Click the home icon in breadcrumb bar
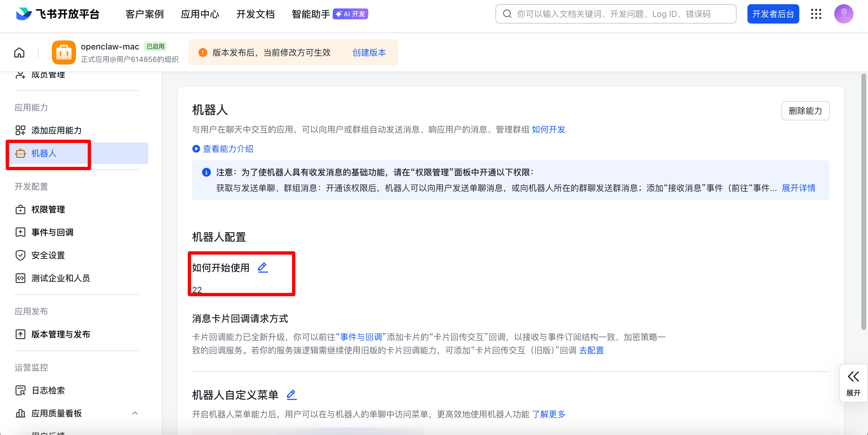The height and width of the screenshot is (435, 868). (x=19, y=52)
